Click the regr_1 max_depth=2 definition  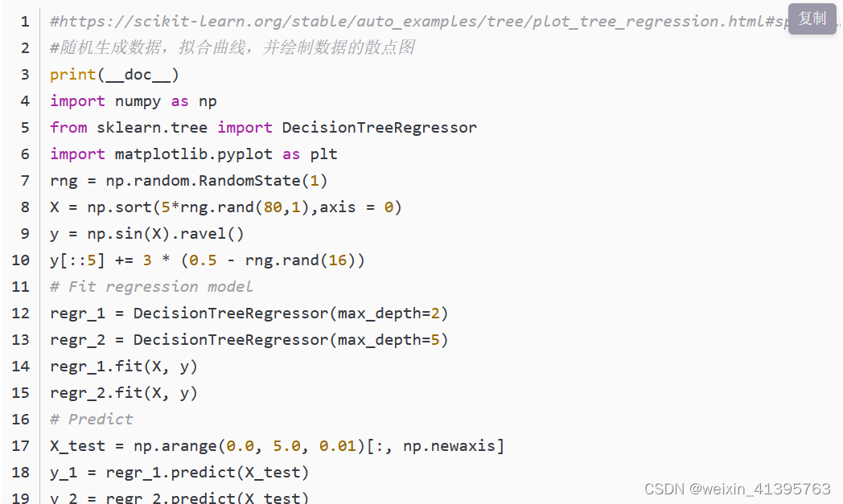pyautogui.click(x=249, y=313)
